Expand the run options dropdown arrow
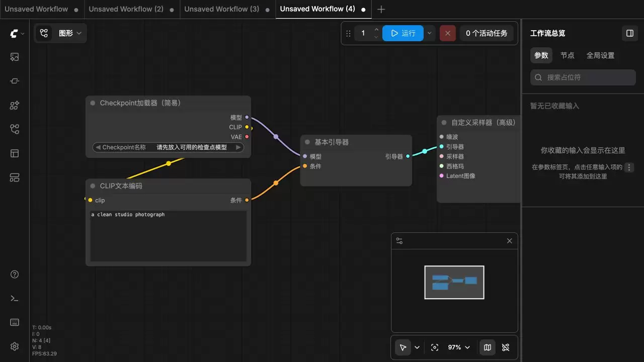Viewport: 644px width, 362px height. [429, 34]
